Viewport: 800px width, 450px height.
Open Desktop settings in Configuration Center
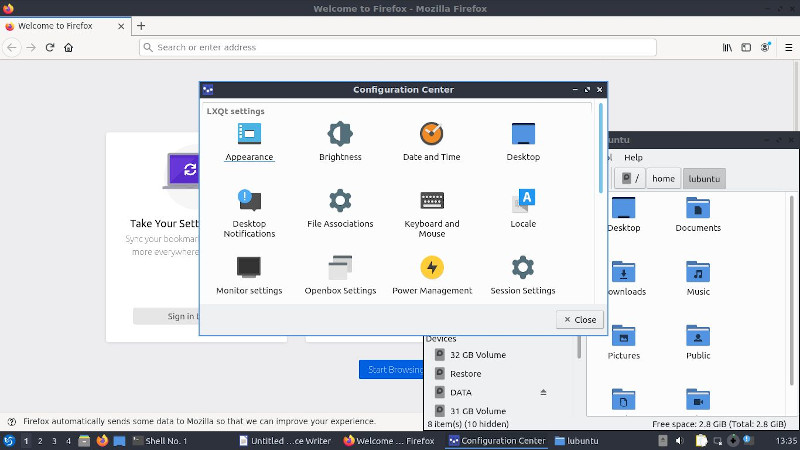[x=523, y=142]
